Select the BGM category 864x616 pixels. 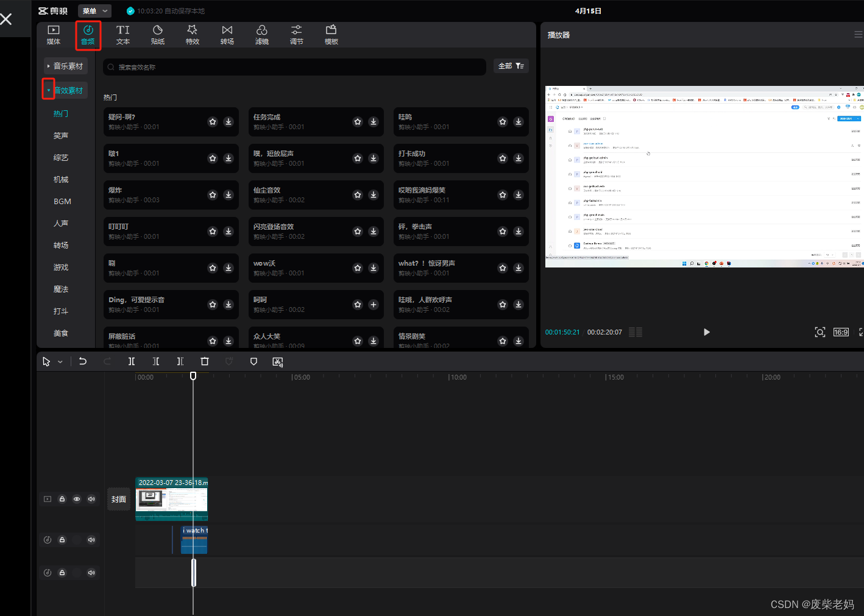[62, 202]
